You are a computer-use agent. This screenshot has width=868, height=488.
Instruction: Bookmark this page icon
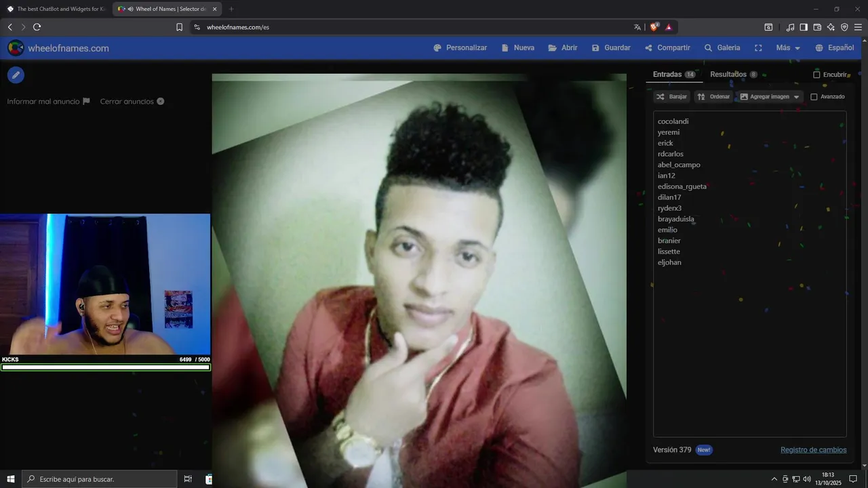coord(179,27)
